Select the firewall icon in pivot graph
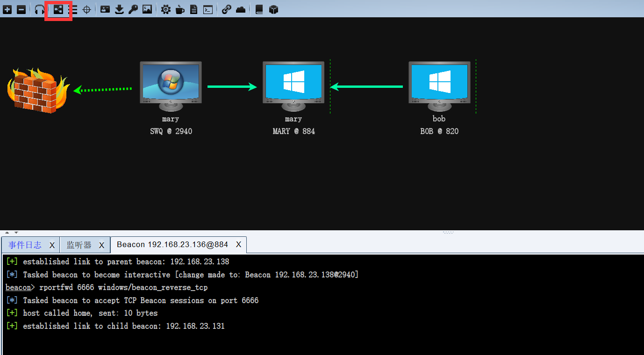 [x=38, y=90]
